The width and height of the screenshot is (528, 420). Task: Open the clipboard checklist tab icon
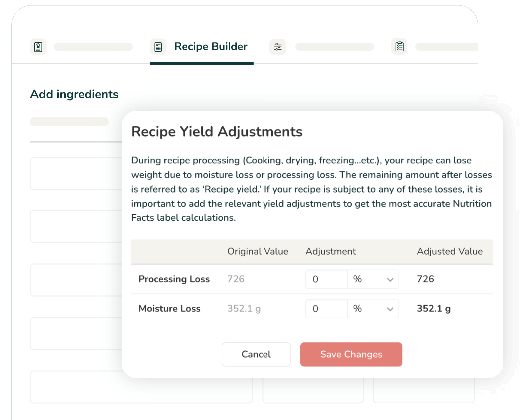pos(399,47)
